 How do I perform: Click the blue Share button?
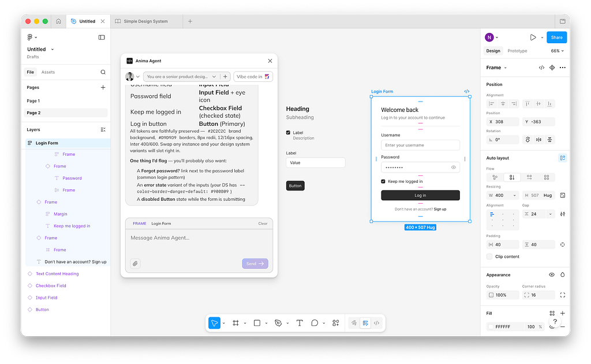[x=556, y=37]
